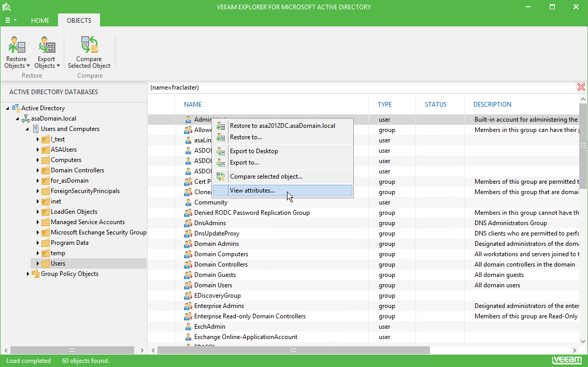Choose Restore to... context menu item

[283, 137]
